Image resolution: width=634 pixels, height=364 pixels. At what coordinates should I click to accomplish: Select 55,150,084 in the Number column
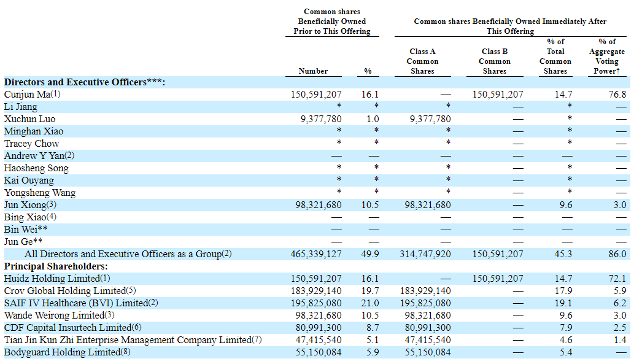coord(319,352)
